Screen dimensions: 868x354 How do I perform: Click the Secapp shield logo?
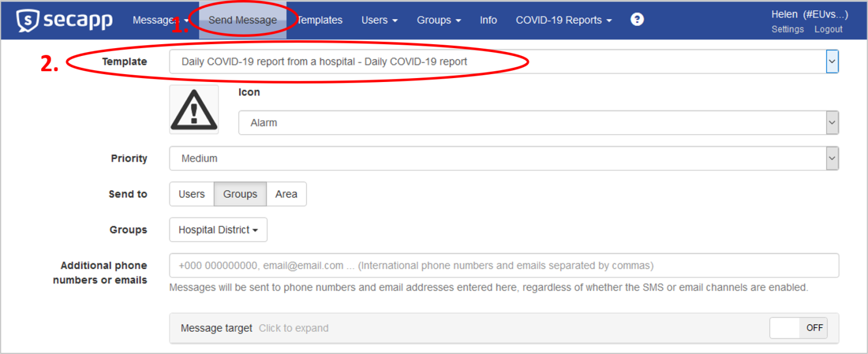pyautogui.click(x=28, y=20)
